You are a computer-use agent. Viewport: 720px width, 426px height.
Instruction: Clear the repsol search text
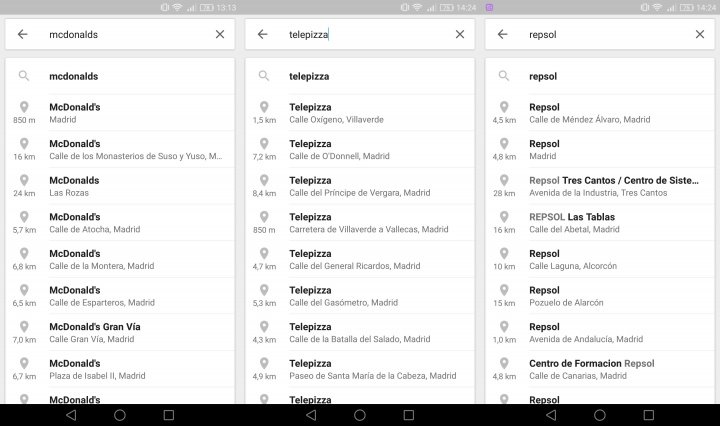pos(700,34)
